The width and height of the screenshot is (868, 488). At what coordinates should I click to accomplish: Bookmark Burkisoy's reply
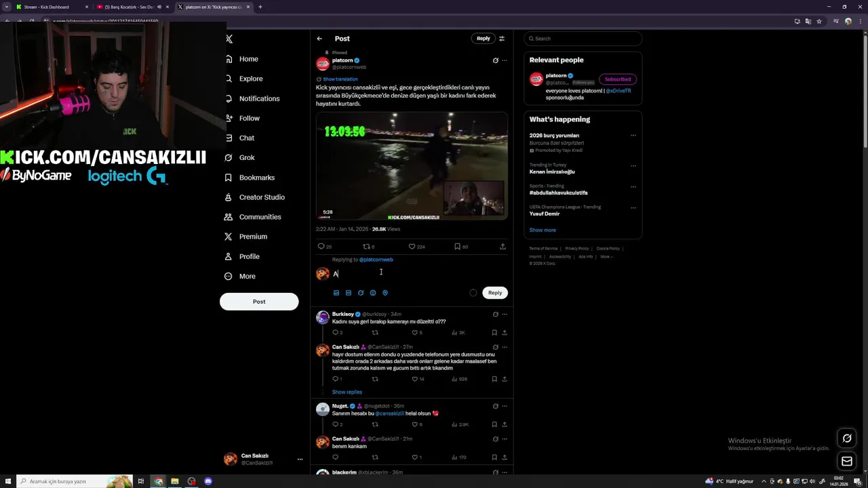tap(494, 333)
